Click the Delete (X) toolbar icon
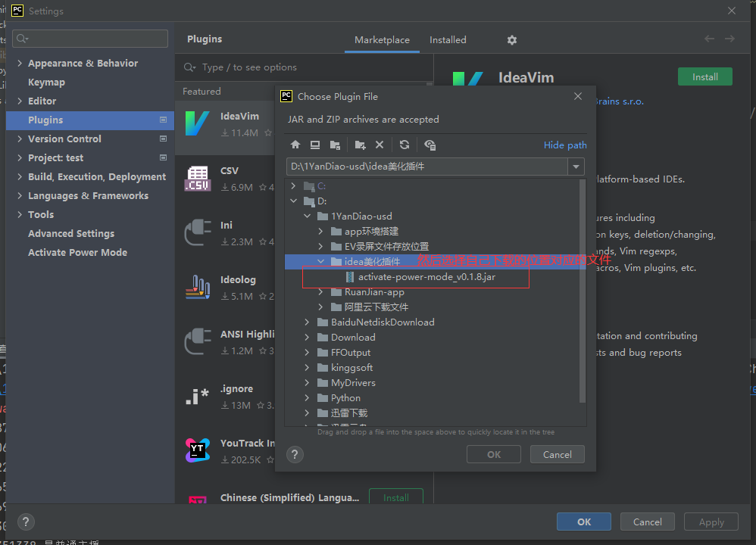Screen dimensions: 756x545 (380, 145)
